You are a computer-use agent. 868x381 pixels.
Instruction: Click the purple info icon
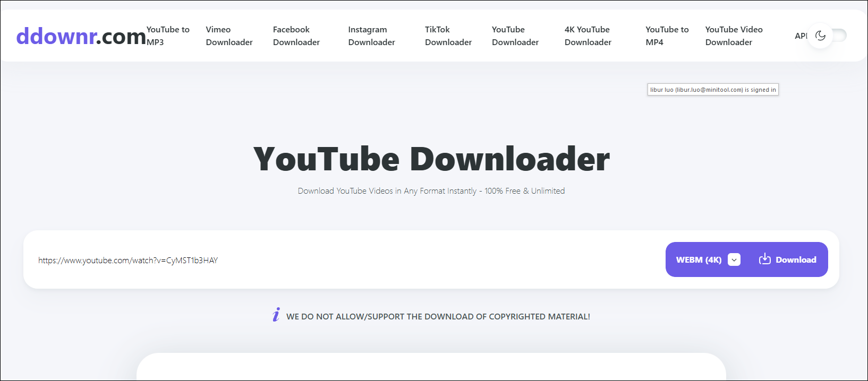[276, 315]
